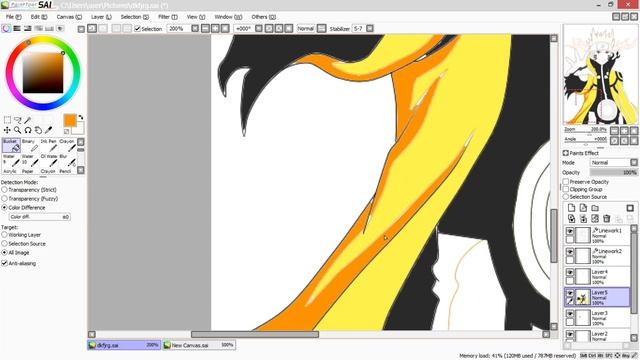Select the lasso selection tool
The height and width of the screenshot is (360, 640).
[x=18, y=120]
